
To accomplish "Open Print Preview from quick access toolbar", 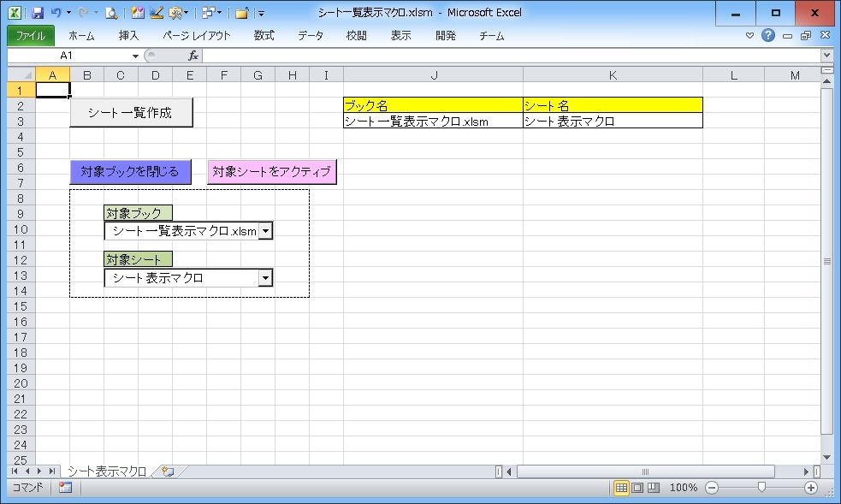I will click(111, 13).
